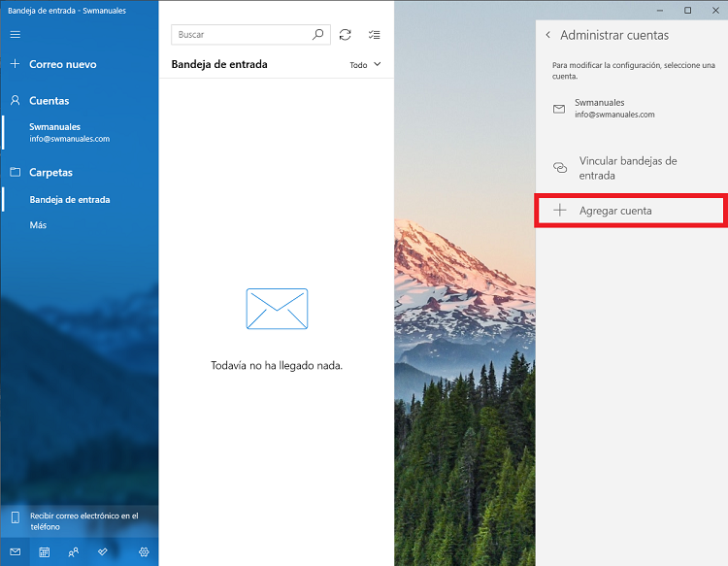The image size is (728, 566).
Task: Collapse the hamburger navigation menu
Action: coord(16,34)
